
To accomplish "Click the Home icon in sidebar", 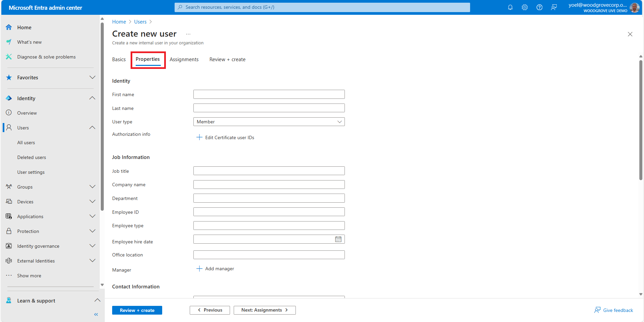I will pyautogui.click(x=9, y=27).
